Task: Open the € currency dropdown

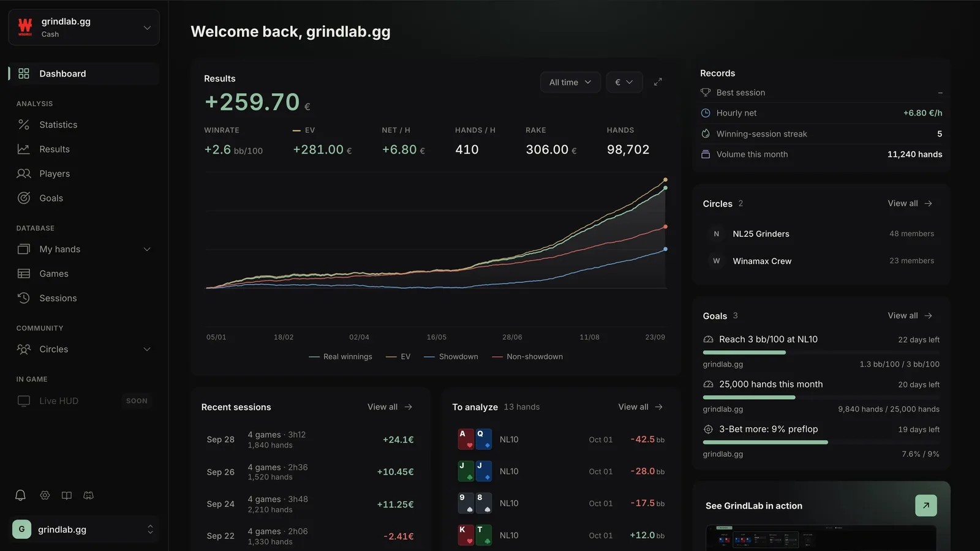Action: pos(624,82)
